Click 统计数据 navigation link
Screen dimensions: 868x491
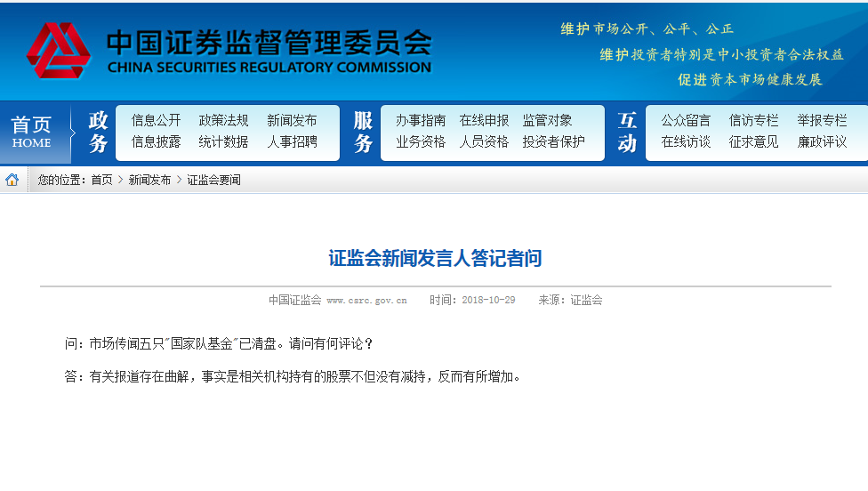223,141
